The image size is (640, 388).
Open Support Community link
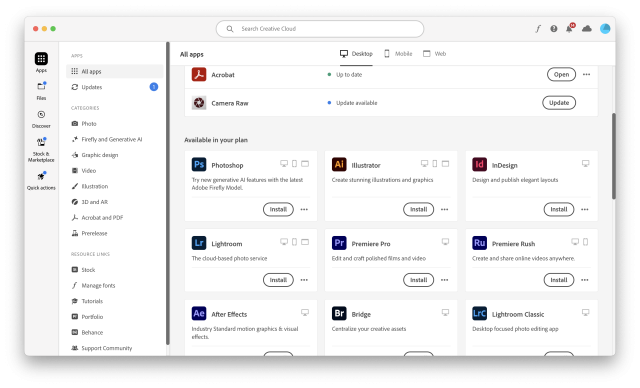pyautogui.click(x=102, y=348)
